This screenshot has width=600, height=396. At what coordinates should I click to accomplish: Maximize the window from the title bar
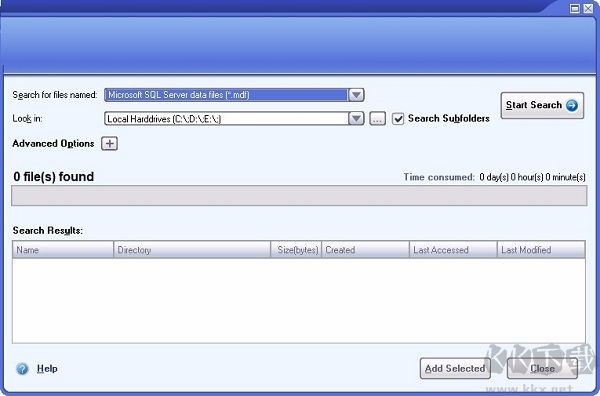point(575,8)
